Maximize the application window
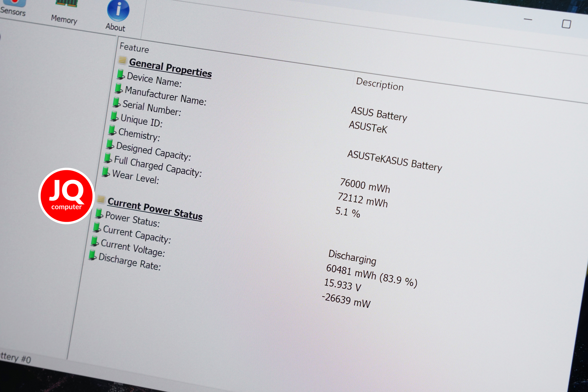 (566, 24)
